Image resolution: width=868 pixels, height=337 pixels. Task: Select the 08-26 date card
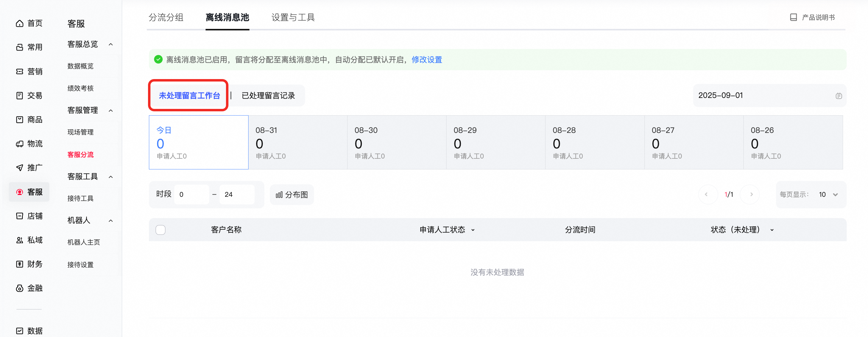793,142
